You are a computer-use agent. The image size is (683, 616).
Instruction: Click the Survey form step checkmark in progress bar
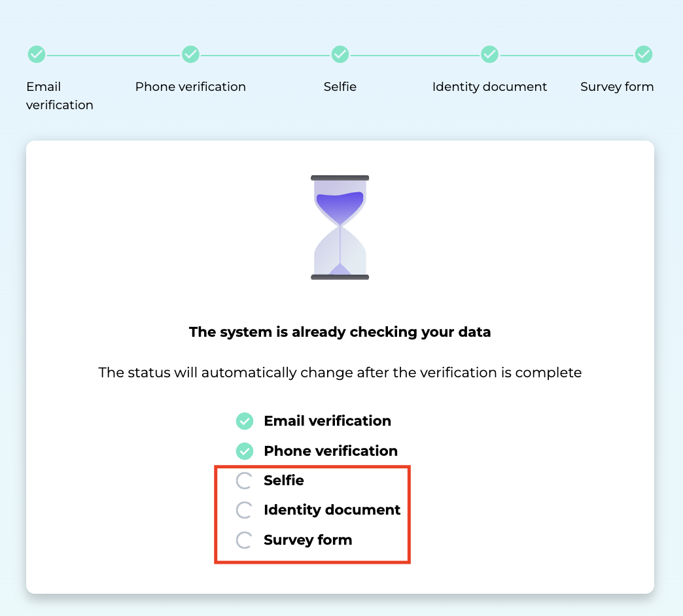point(644,54)
